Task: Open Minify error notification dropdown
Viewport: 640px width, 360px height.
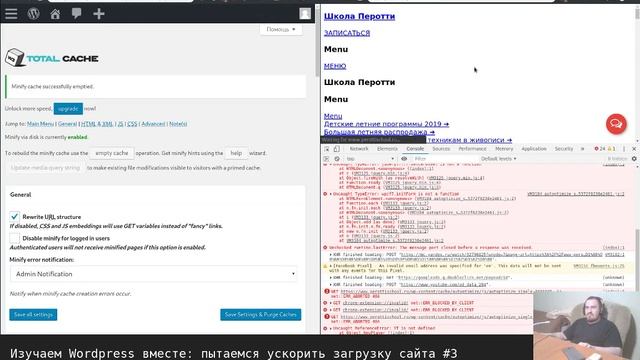Action: pos(154,274)
